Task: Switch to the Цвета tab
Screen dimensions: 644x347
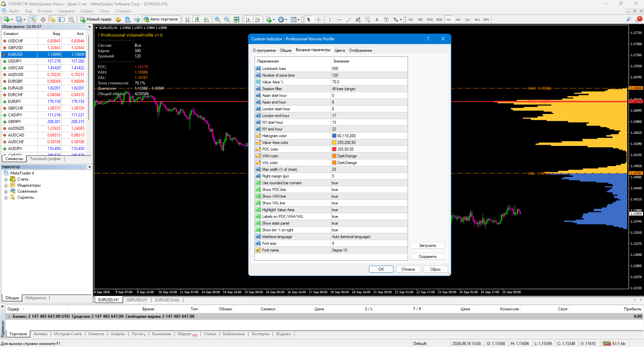Action: [339, 50]
